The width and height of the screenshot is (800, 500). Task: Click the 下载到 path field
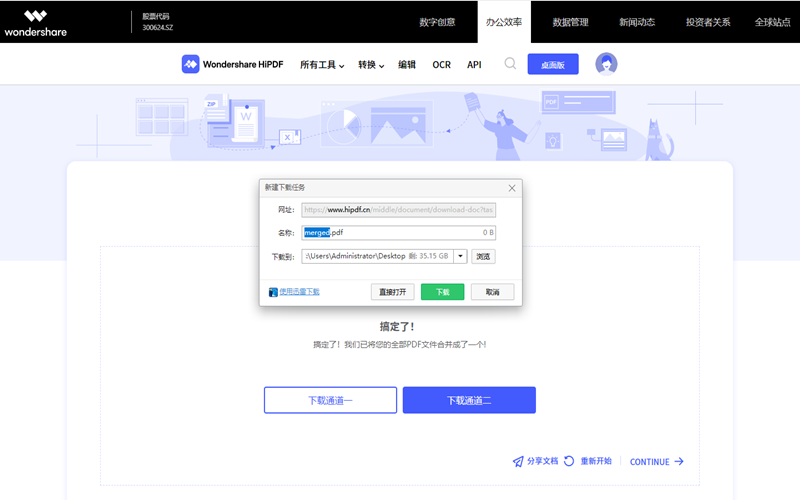(x=378, y=256)
